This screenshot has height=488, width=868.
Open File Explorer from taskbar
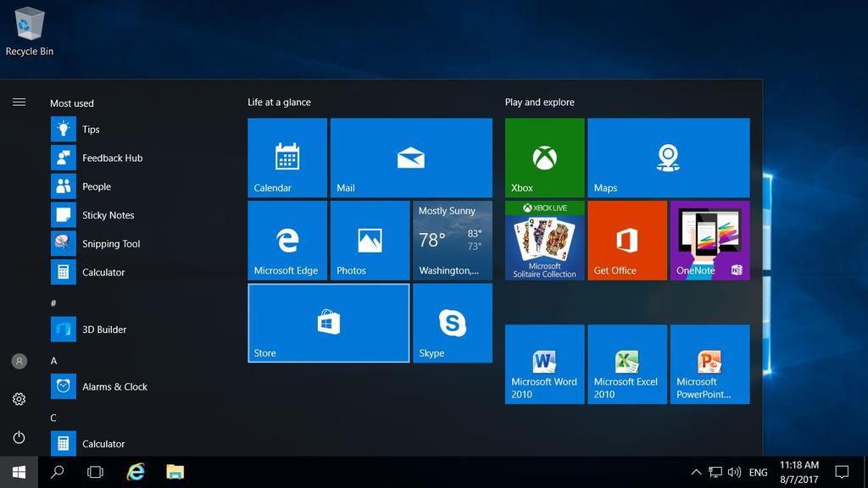tap(175, 472)
